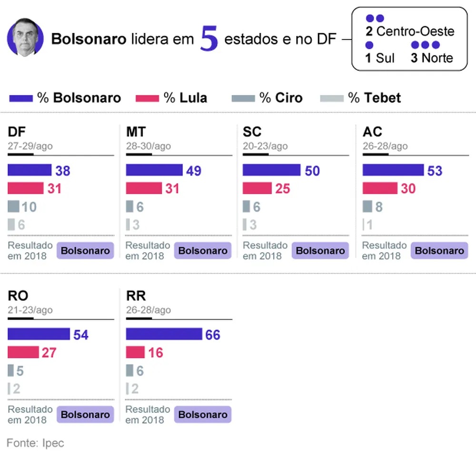Click the DF state heading
This screenshot has width=476, height=451.
(17, 132)
